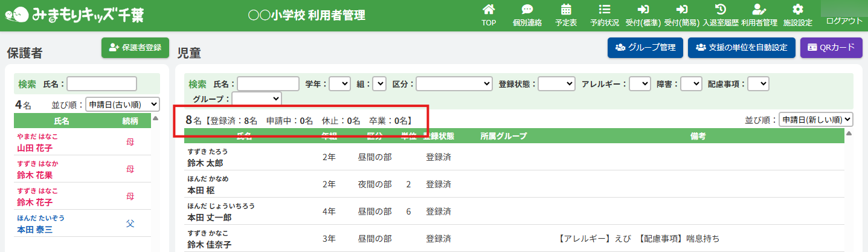The height and width of the screenshot is (252, 868).
Task: Open 入退室履歴 history icon
Action: 720,10
